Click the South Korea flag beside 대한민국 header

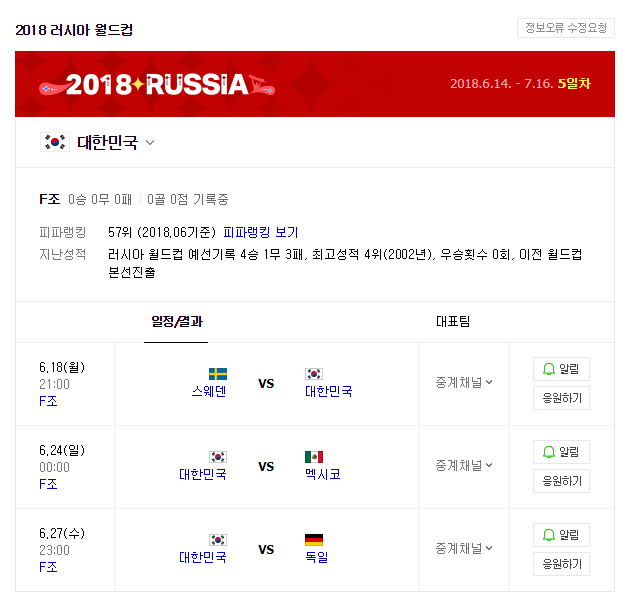pos(55,142)
